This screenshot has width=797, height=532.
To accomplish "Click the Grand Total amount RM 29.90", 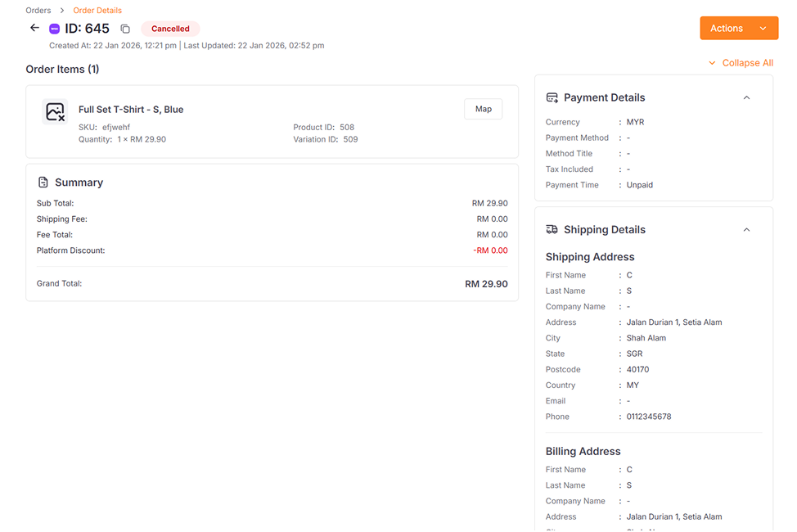I will click(x=486, y=284).
